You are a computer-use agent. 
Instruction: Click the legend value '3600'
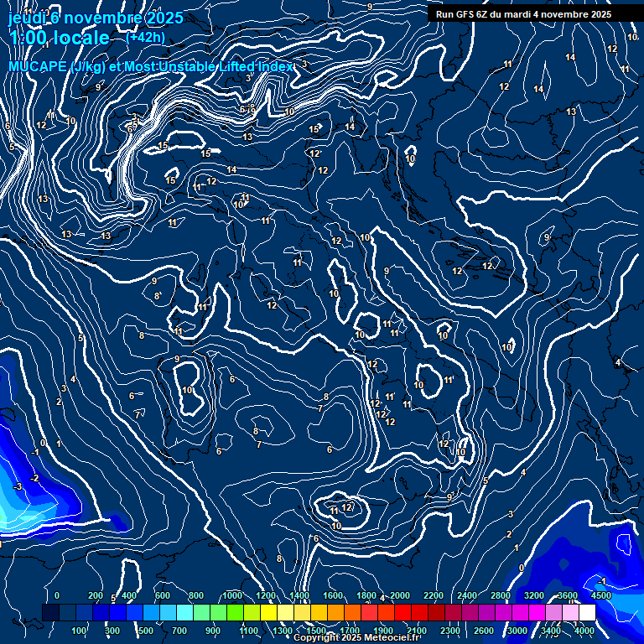[x=568, y=595]
